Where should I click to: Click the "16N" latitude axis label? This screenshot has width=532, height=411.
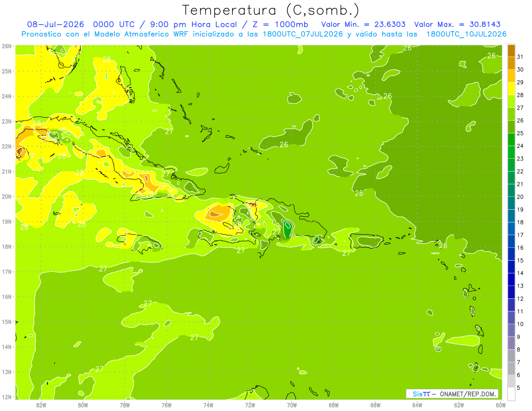[7, 297]
